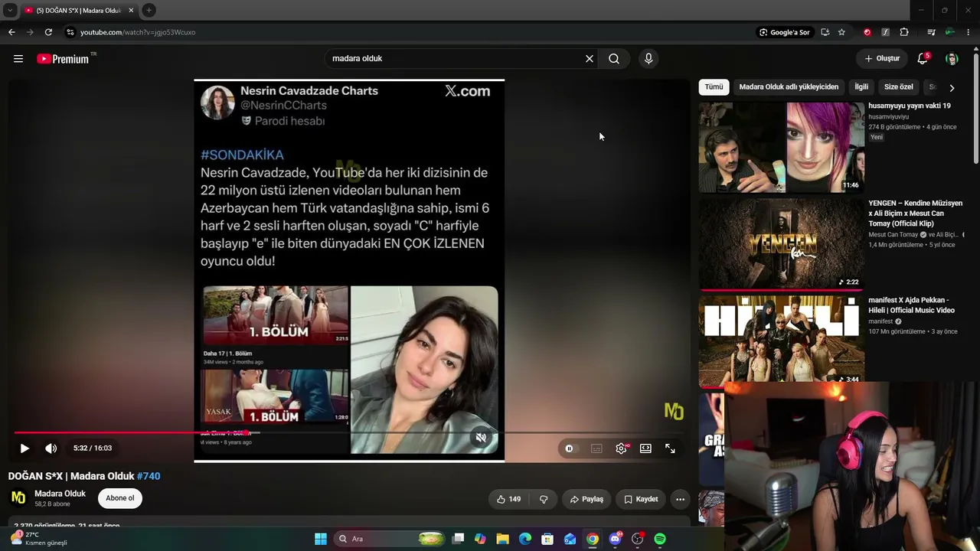Image resolution: width=980 pixels, height=551 pixels.
Task: Open YENGEN Official Klip title
Action: point(916,213)
